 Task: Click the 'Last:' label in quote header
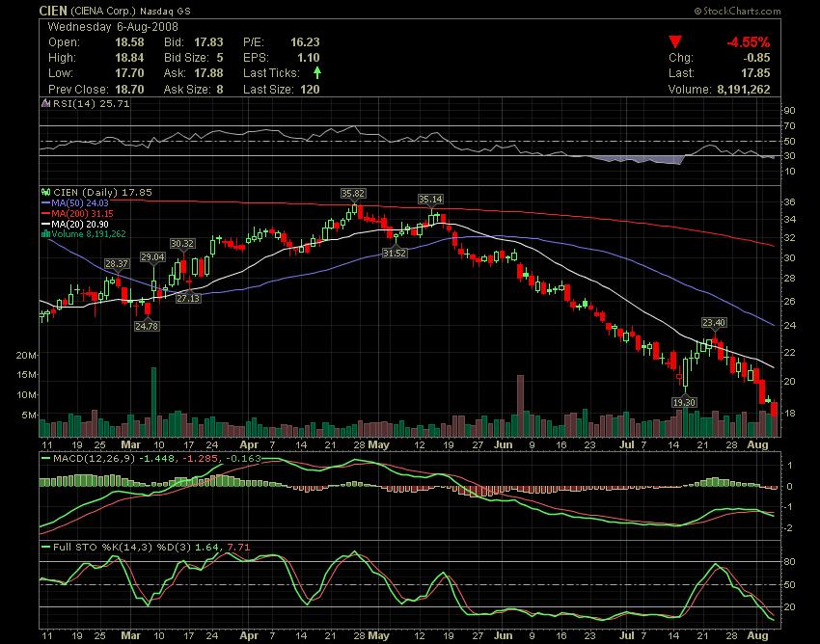coord(681,73)
